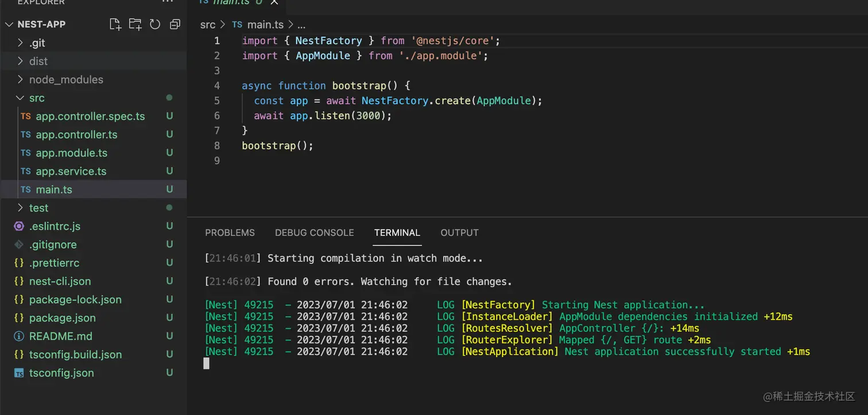The height and width of the screenshot is (415, 868).
Task: Click main.ts in the breadcrumb path
Action: (x=265, y=25)
